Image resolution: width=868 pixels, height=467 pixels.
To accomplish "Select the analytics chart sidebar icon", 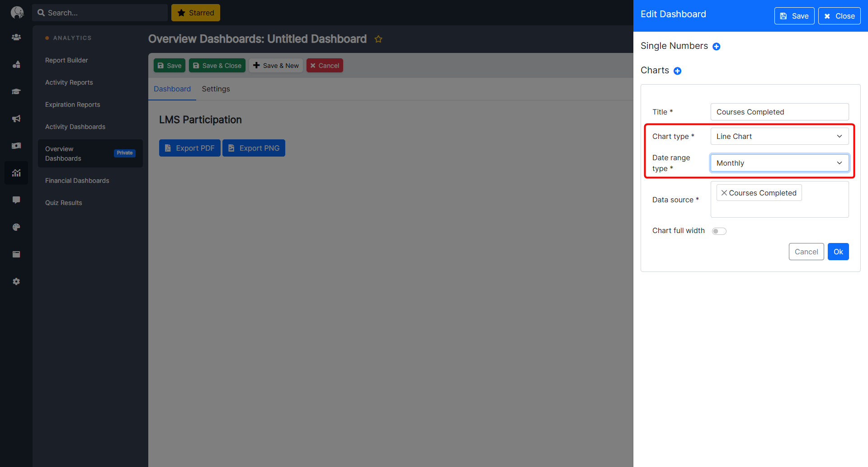I will point(16,173).
